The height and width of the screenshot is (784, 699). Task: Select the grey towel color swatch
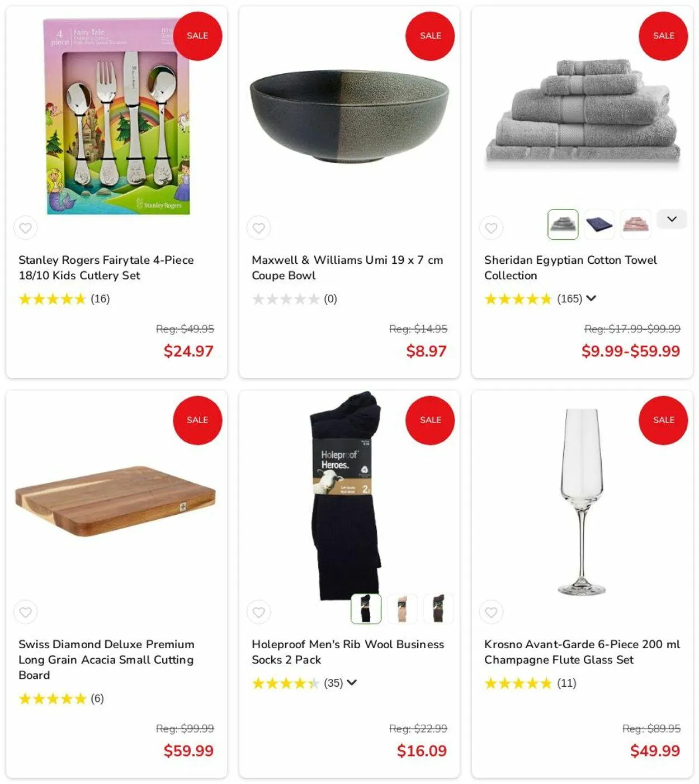coord(563,225)
